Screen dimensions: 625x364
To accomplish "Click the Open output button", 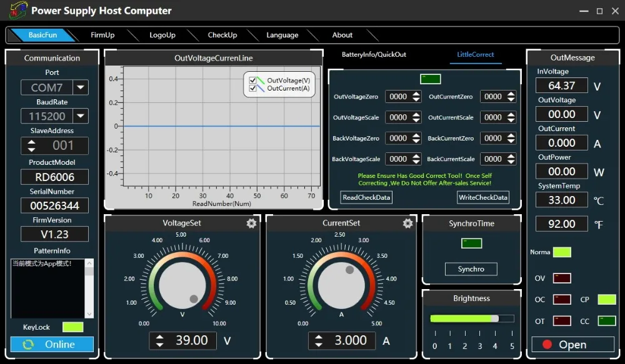I will [x=572, y=345].
